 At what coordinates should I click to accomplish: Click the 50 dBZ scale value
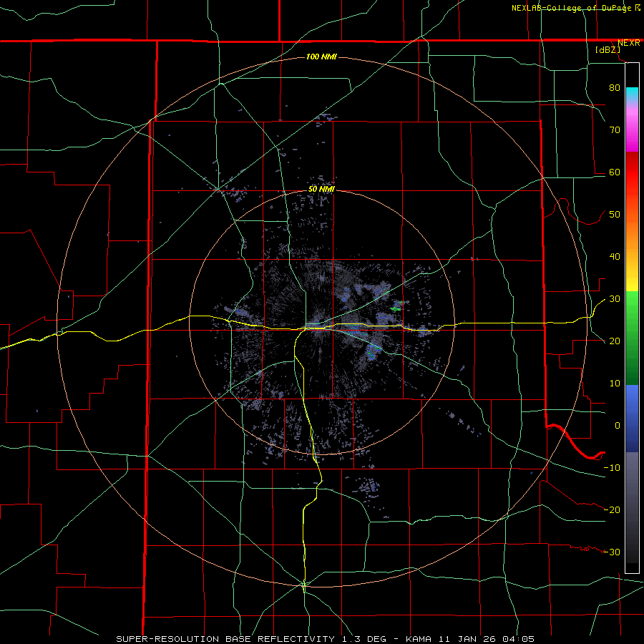pyautogui.click(x=615, y=215)
